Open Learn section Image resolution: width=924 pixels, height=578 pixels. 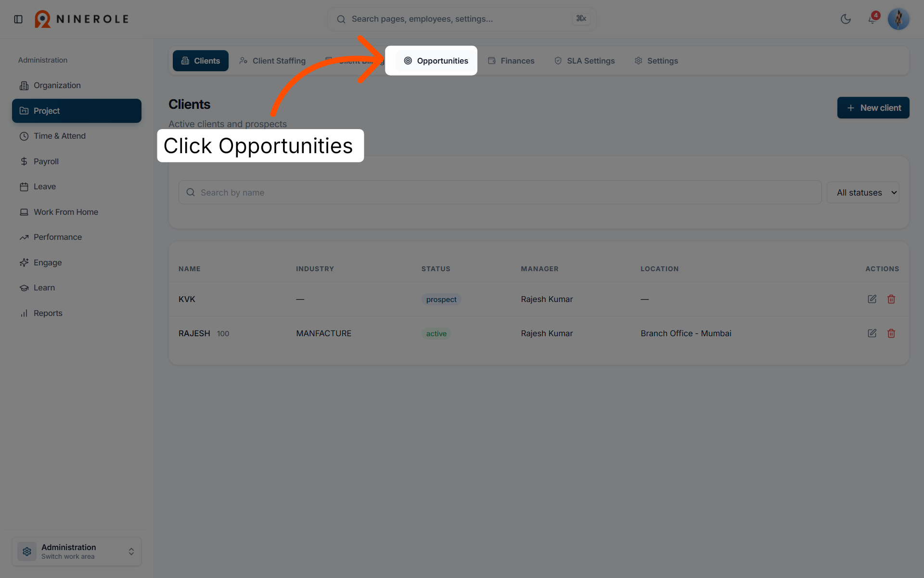(x=77, y=288)
